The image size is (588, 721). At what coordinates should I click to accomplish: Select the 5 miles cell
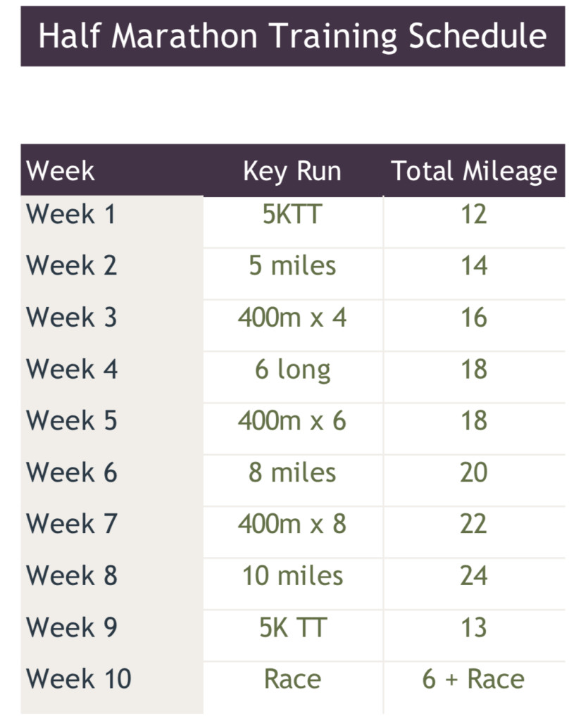coord(292,265)
